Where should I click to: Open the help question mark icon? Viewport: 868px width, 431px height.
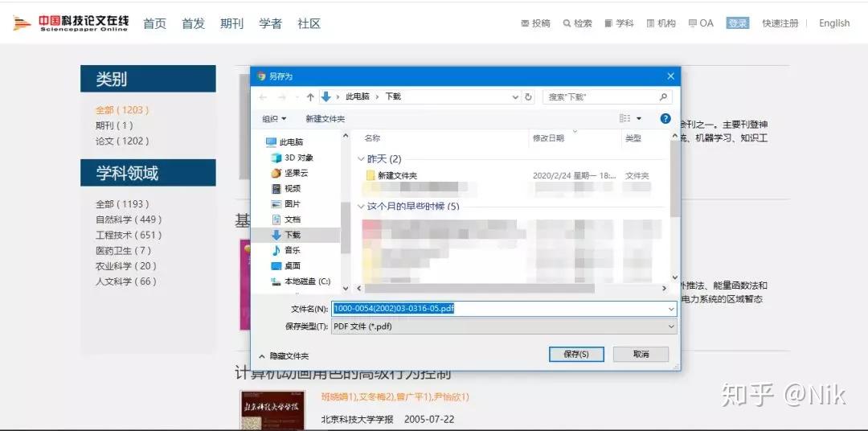(x=665, y=118)
